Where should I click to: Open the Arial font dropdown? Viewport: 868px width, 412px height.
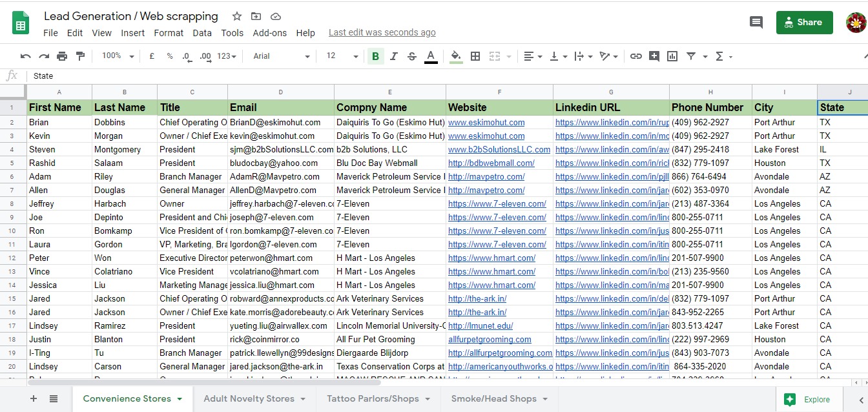(281, 56)
